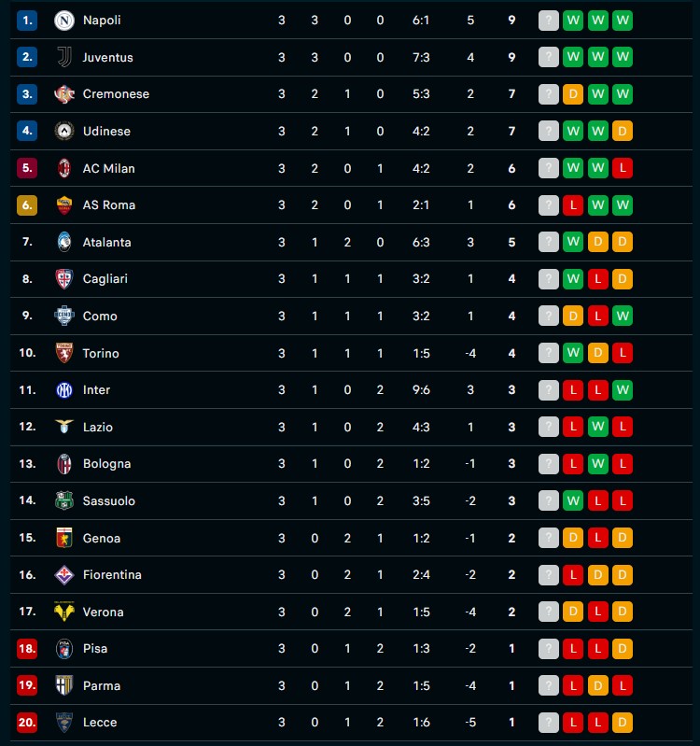Viewport: 700px width, 746px height.
Task: Open the Cremonese team name link
Action: click(x=116, y=94)
